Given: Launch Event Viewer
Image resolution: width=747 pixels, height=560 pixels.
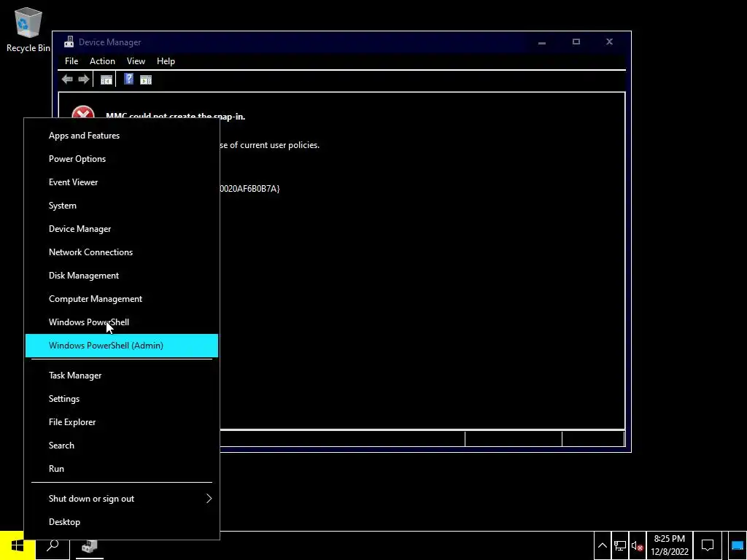Looking at the screenshot, I should pos(122,182).
